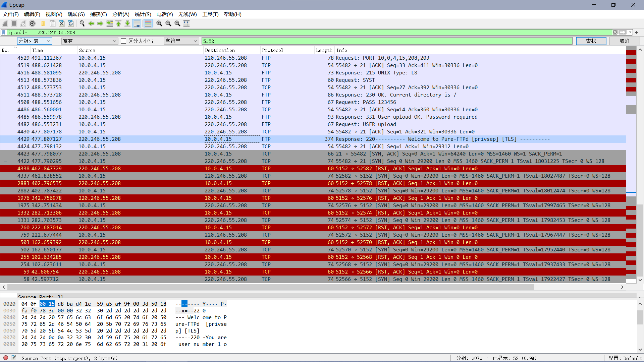Open the 文件(F) menu
Viewport: 644px width, 362px height.
pos(11,14)
